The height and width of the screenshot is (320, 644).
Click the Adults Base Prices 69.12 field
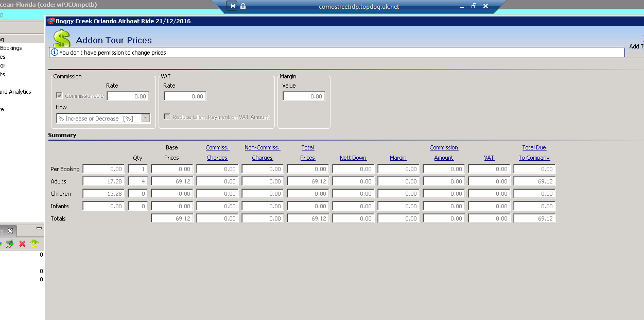(x=172, y=181)
